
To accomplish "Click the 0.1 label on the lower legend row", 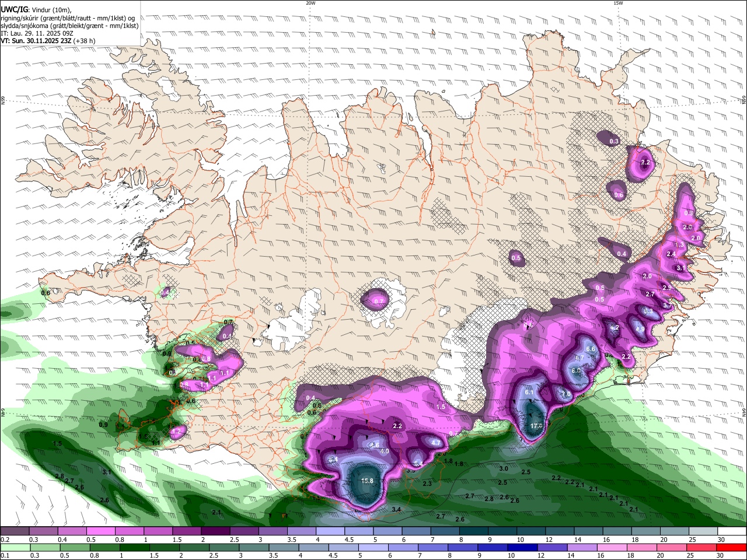I will click(x=5, y=556).
